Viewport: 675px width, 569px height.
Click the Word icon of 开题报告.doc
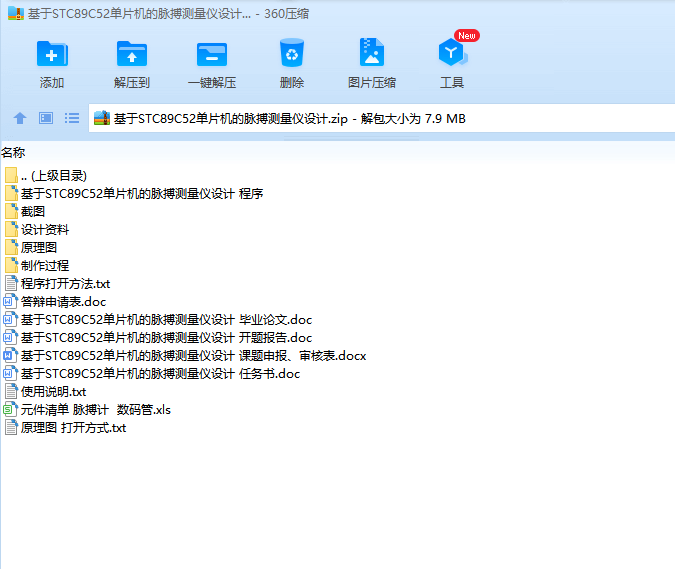point(10,338)
